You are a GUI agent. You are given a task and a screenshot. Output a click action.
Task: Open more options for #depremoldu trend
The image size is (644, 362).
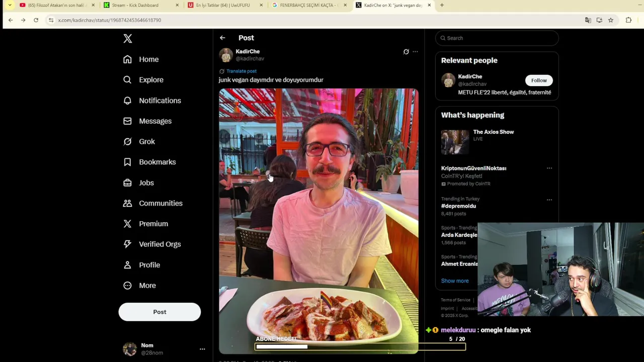click(x=549, y=200)
